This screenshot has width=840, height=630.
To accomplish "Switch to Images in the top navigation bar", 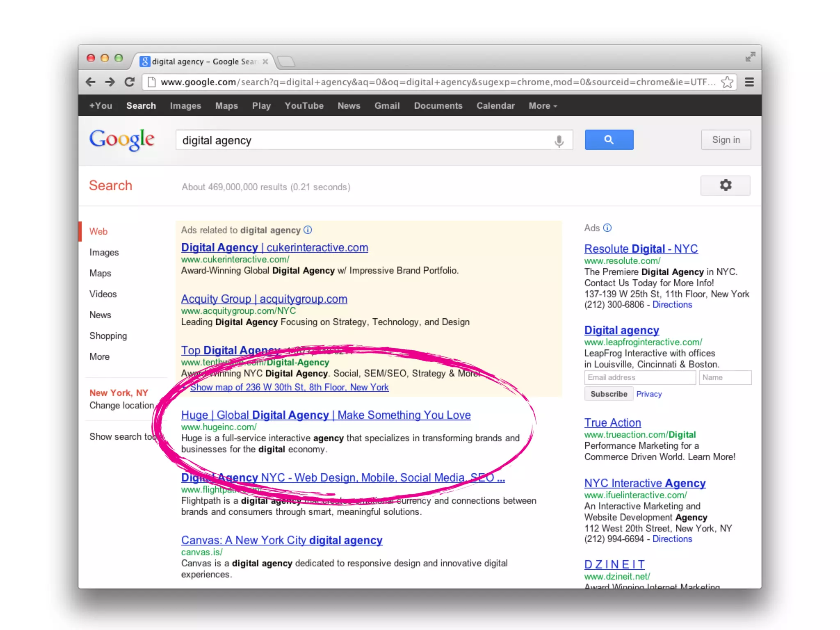I will (185, 106).
